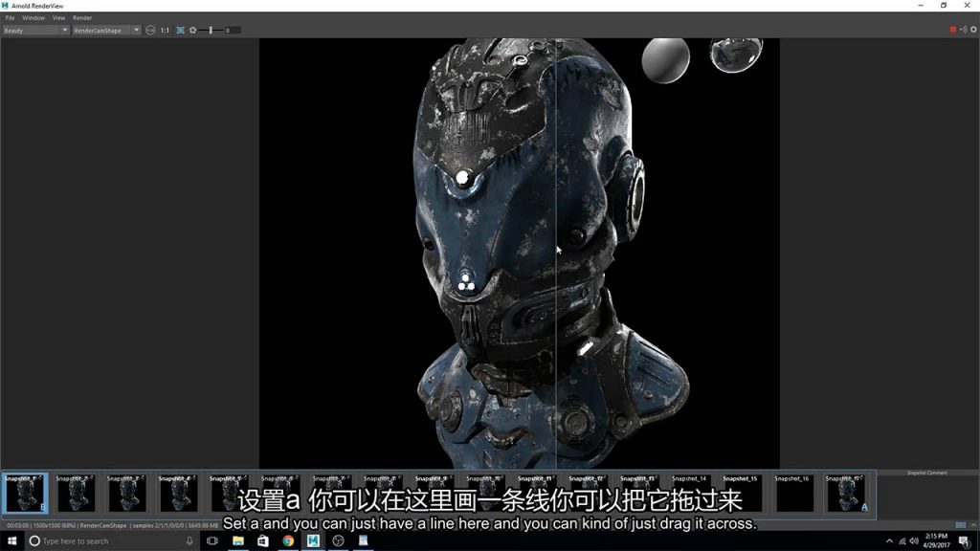The image size is (980, 551).
Task: Open the Render menu
Action: [x=82, y=18]
